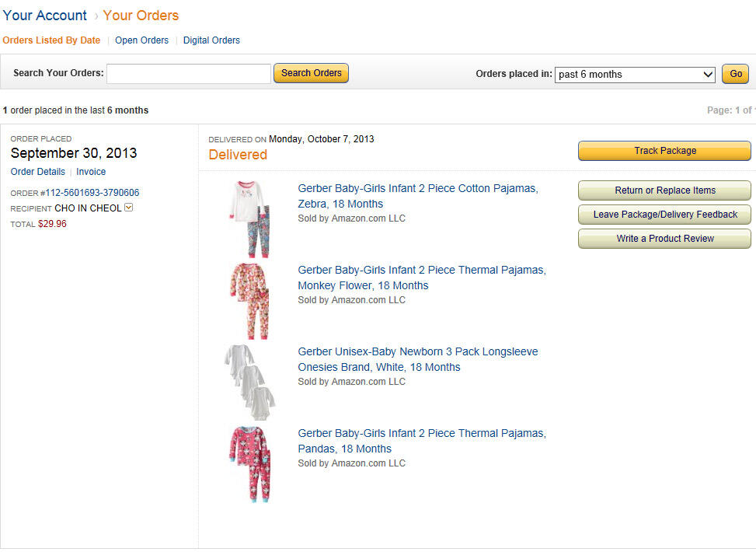This screenshot has height=552, width=756.
Task: Switch to Open Orders tab
Action: (x=141, y=40)
